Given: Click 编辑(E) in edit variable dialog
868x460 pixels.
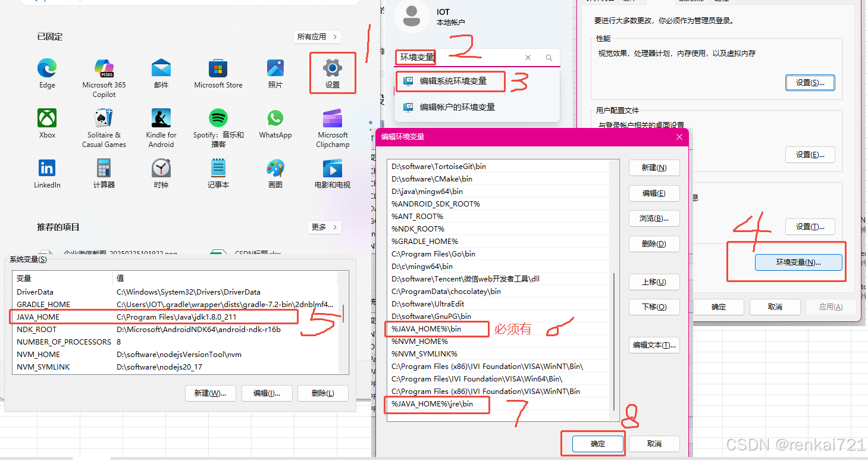Looking at the screenshot, I should tap(654, 193).
